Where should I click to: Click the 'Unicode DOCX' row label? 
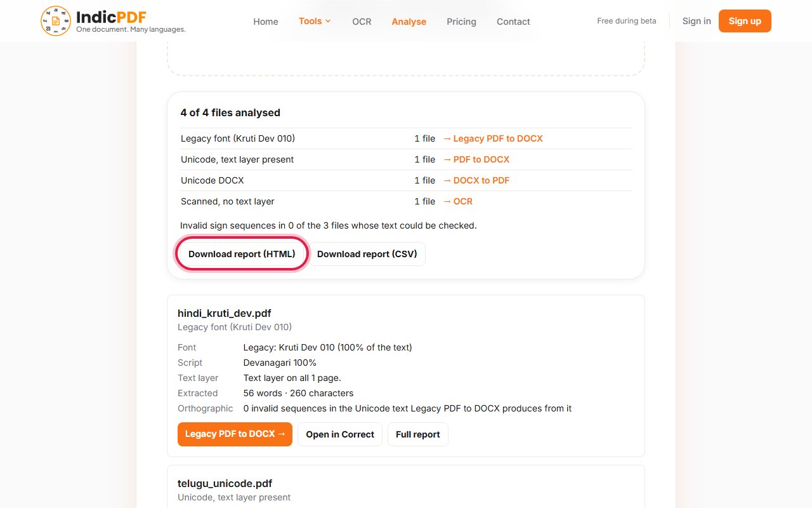coord(213,180)
